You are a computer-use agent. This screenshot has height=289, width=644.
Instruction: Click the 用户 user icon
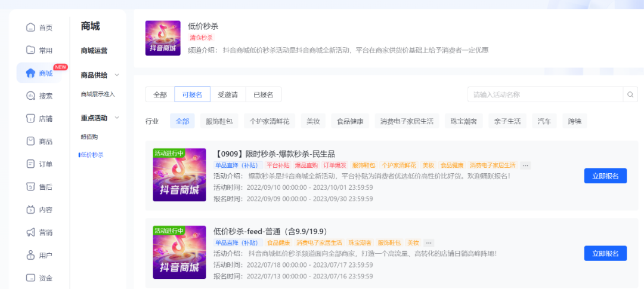coord(30,256)
